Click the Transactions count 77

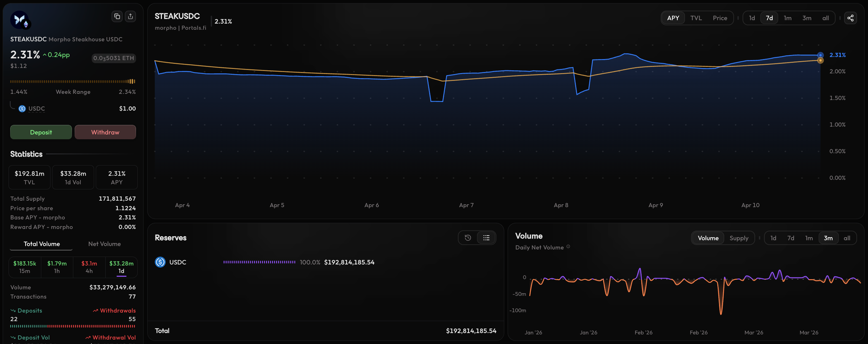tap(132, 297)
